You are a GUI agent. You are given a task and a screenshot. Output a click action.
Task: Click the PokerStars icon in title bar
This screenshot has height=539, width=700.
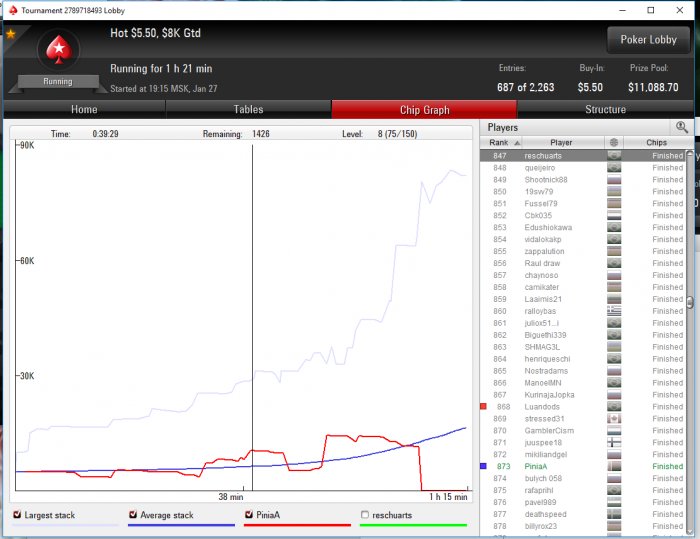(x=13, y=10)
